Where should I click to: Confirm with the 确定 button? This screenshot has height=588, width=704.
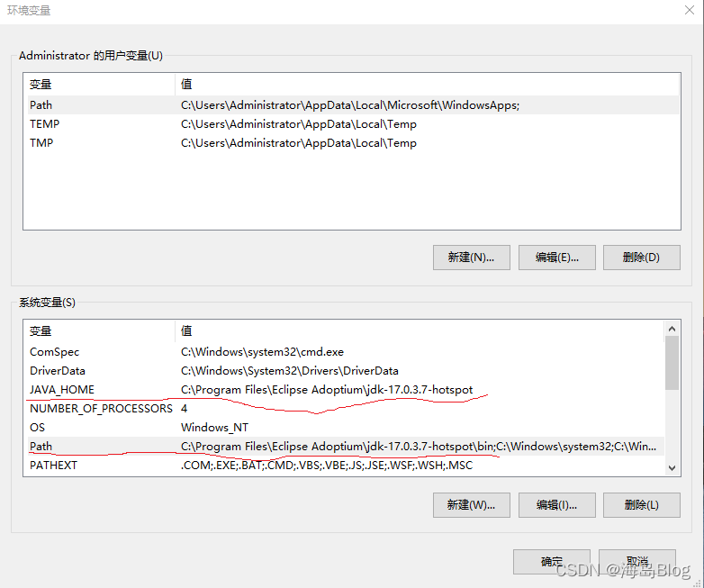click(x=552, y=562)
